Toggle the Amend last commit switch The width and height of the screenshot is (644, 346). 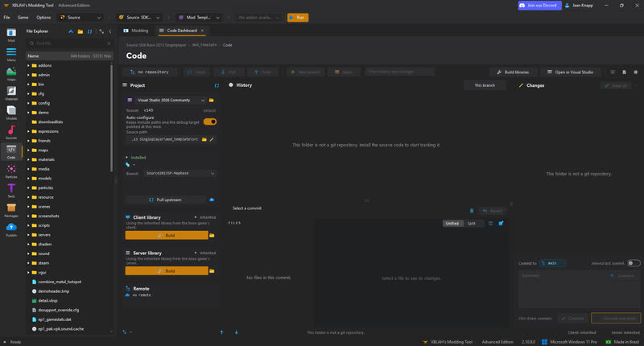(x=634, y=263)
